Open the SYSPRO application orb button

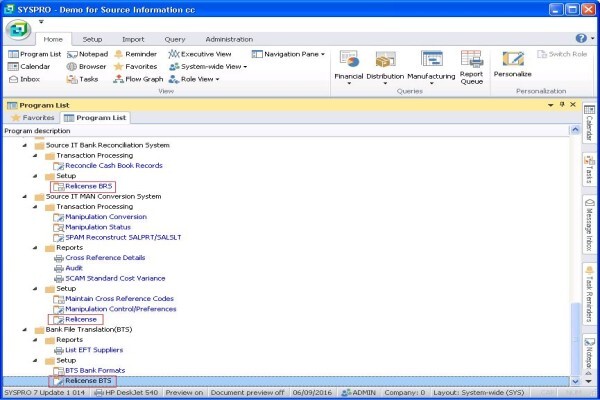[19, 29]
